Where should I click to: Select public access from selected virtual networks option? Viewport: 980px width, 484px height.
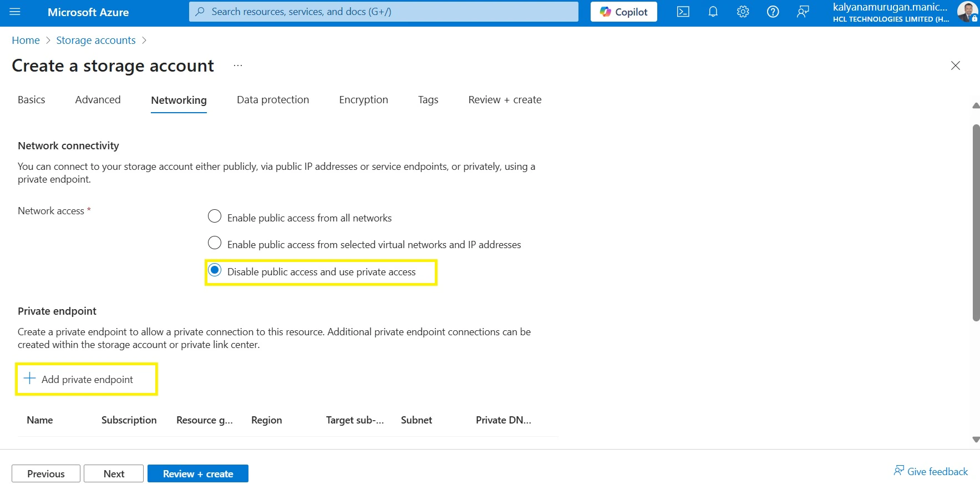[x=215, y=243]
